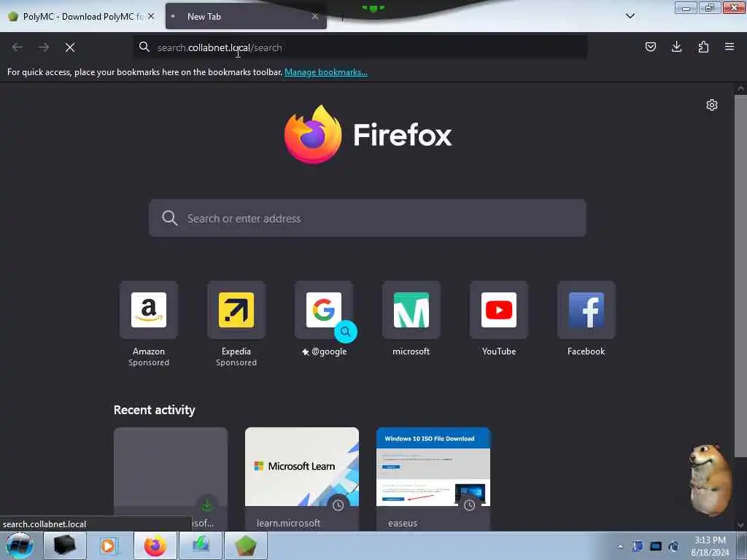Open the green arrow taskbar app
Screen dimensions: 747x560
[x=201, y=545]
